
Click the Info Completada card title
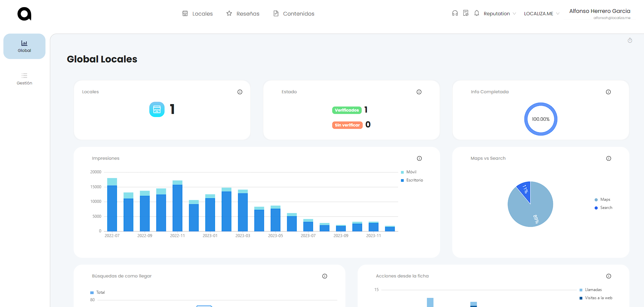[x=490, y=92]
